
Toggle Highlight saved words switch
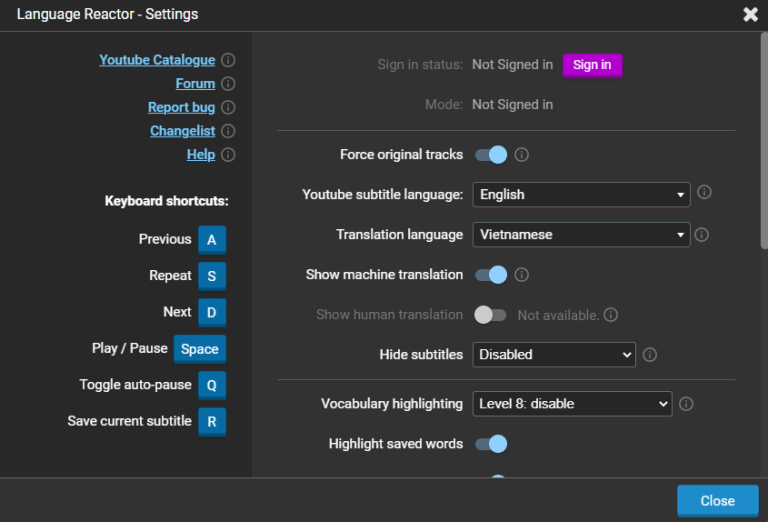(x=491, y=444)
